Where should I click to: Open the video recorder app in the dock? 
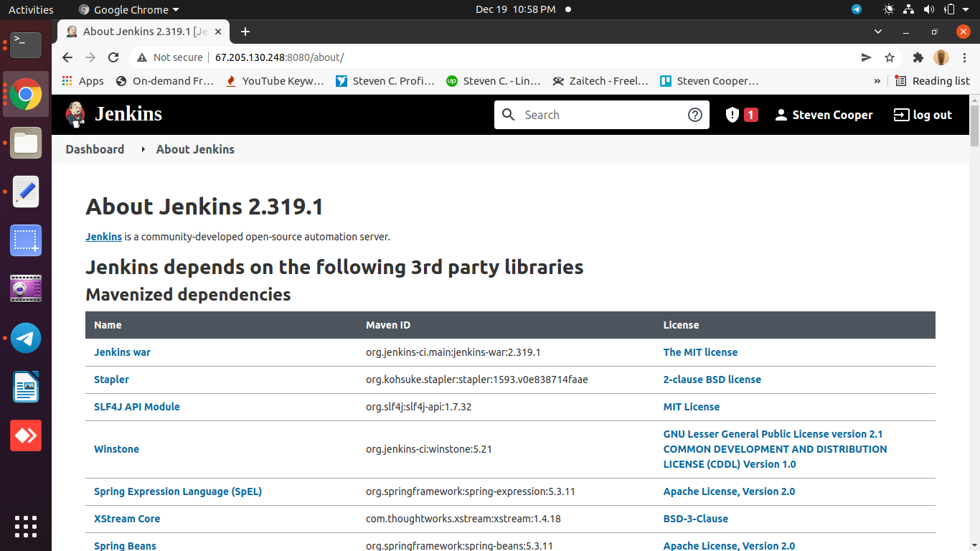point(26,289)
